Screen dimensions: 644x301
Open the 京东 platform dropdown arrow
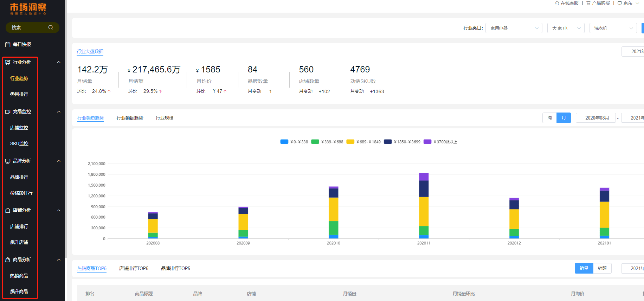[x=637, y=3]
